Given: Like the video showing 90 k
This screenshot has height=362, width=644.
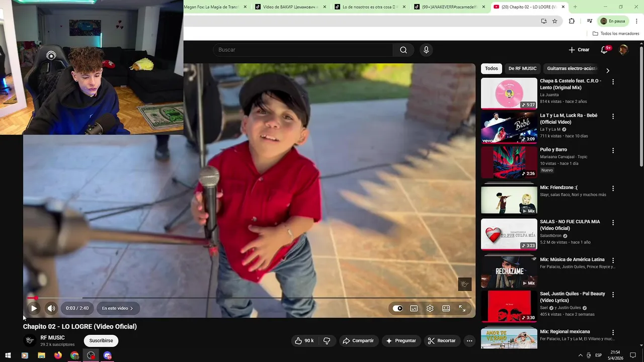Looking at the screenshot, I should point(304,340).
